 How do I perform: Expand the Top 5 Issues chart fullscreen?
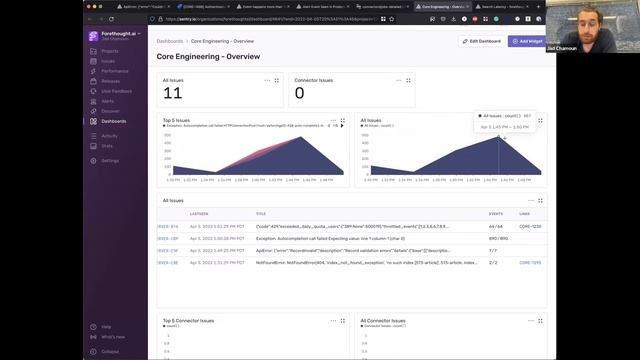point(343,120)
